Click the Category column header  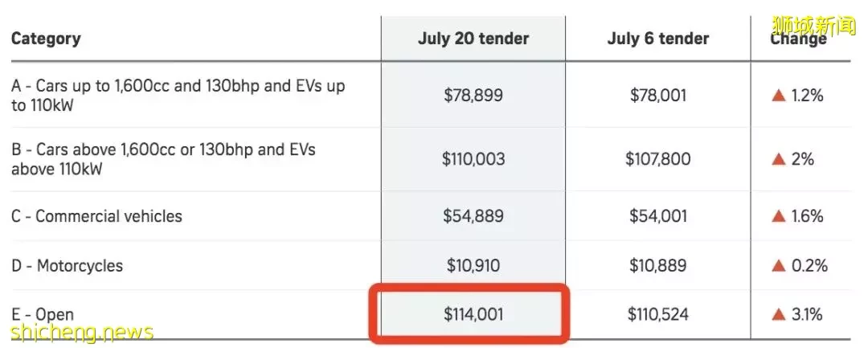[x=46, y=39]
